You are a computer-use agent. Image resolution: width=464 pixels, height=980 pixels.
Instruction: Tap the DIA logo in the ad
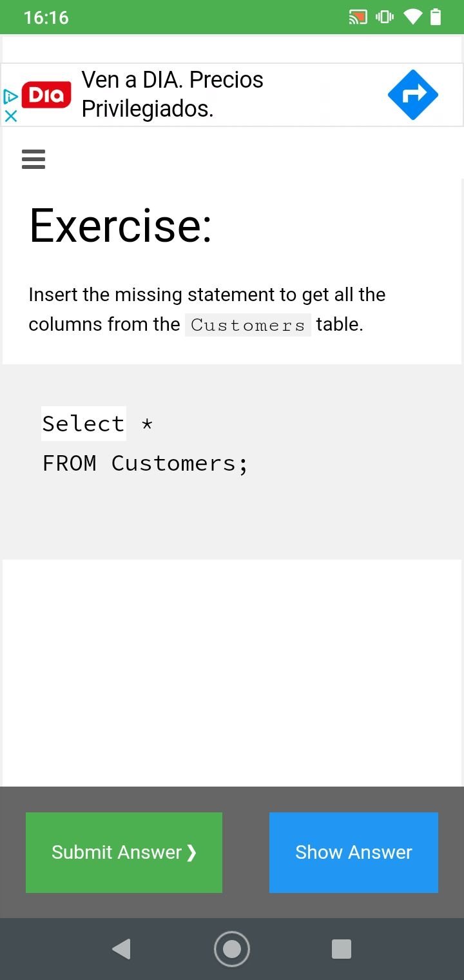(46, 95)
